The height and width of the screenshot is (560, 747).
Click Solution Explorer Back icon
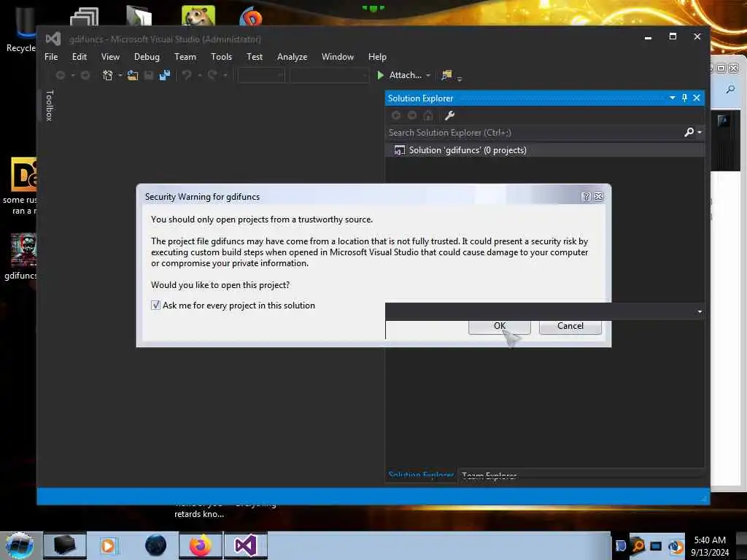click(x=396, y=115)
